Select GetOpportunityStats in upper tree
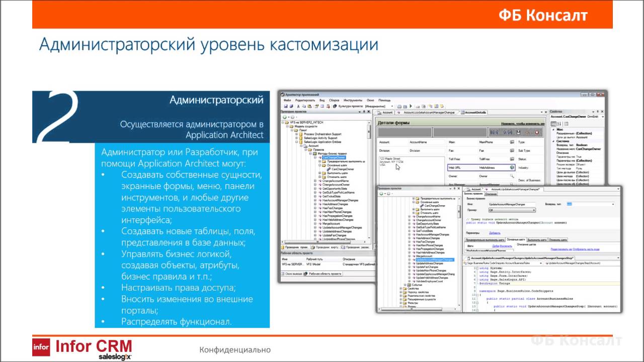Image resolution: width=644 pixels, height=362 pixels. [336, 188]
